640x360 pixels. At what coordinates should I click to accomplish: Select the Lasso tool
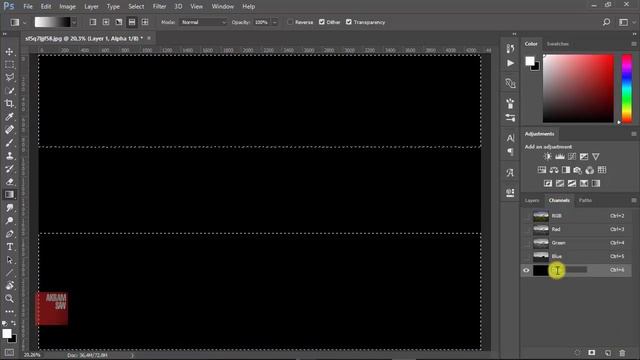tap(9, 78)
